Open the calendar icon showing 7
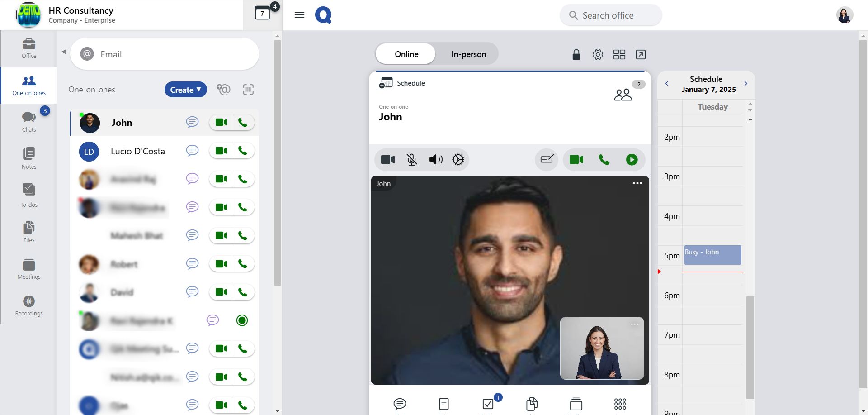The width and height of the screenshot is (868, 415). 263,14
